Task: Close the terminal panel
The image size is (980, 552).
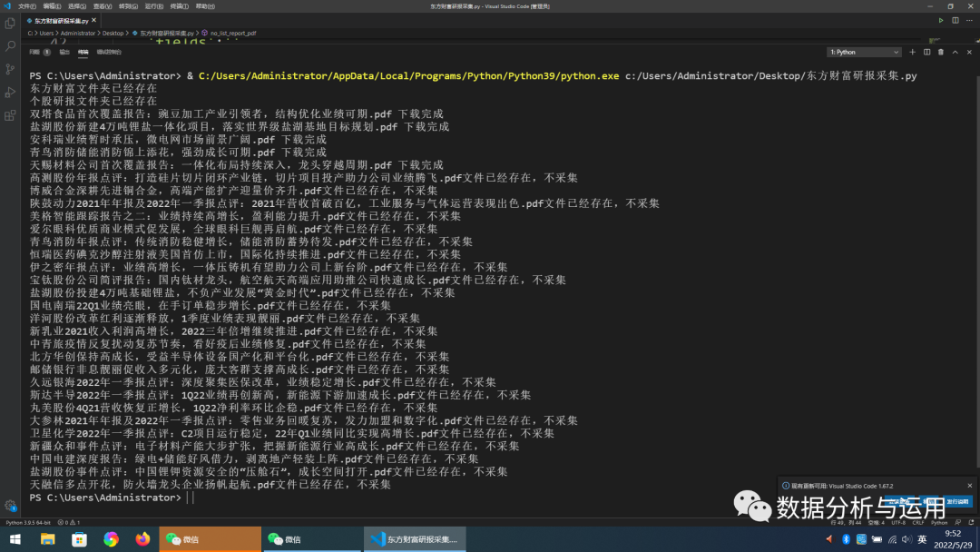Action: [x=969, y=52]
